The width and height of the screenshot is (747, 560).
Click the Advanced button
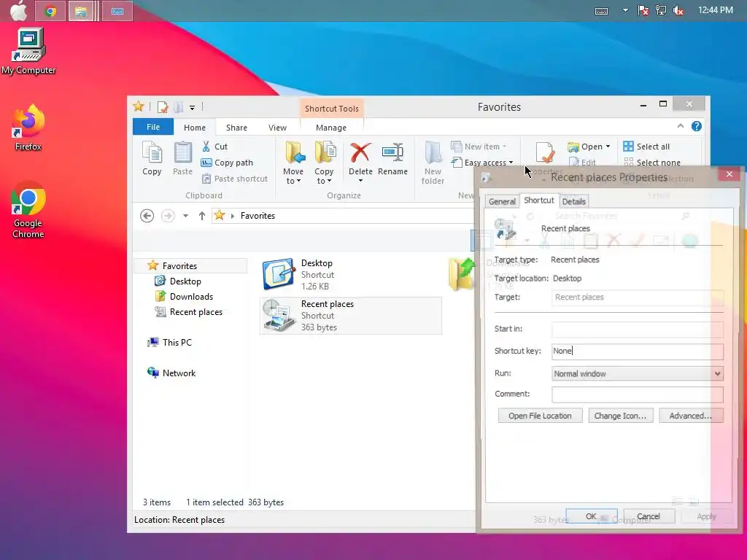[691, 416]
